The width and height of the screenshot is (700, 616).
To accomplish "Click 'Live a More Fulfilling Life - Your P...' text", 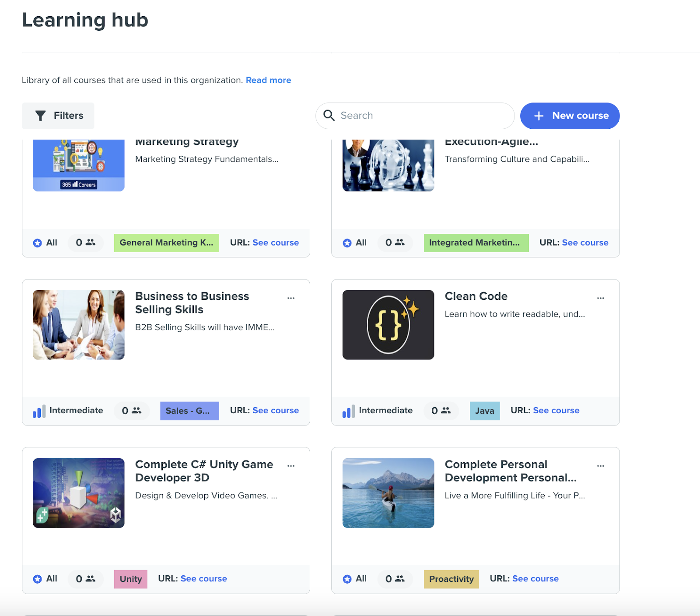I will (514, 495).
